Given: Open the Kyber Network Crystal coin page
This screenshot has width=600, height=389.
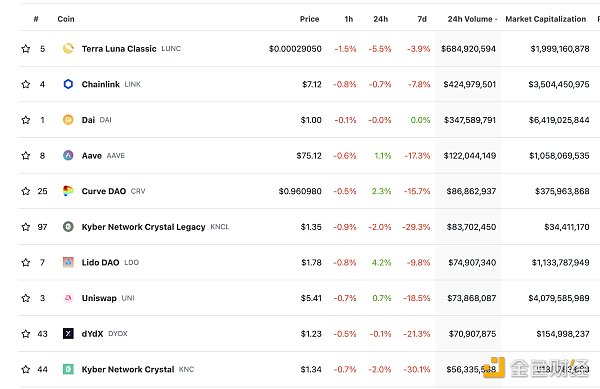Looking at the screenshot, I should click(128, 369).
